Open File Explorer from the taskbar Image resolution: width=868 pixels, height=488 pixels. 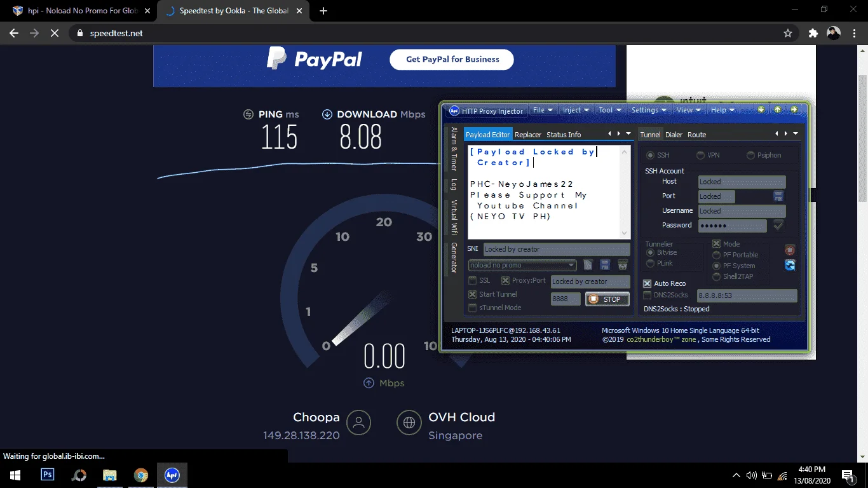(x=110, y=475)
